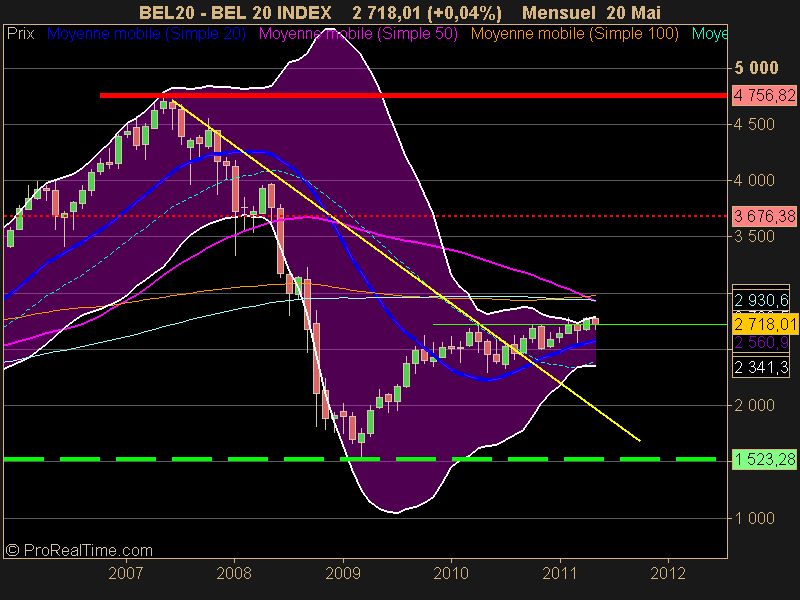800x600 pixels.
Task: Select 'Moyenne mobile (Simple 50)' legend entry
Action: pos(358,34)
